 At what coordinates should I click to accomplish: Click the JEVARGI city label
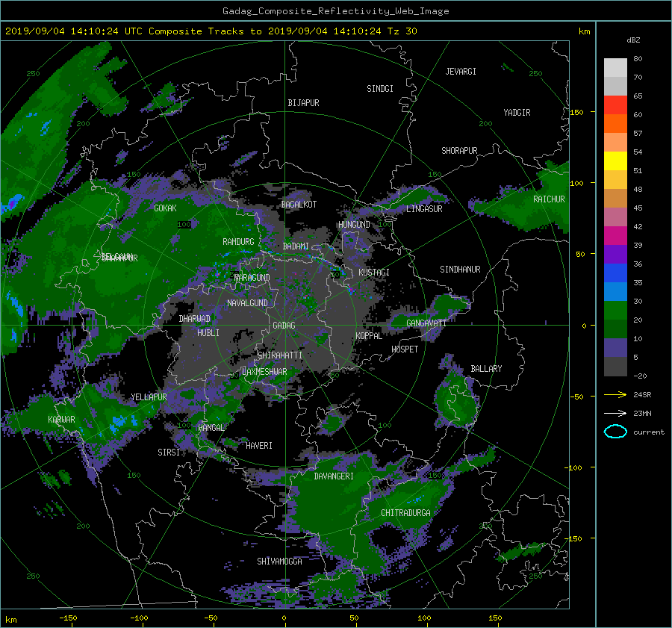click(x=461, y=72)
